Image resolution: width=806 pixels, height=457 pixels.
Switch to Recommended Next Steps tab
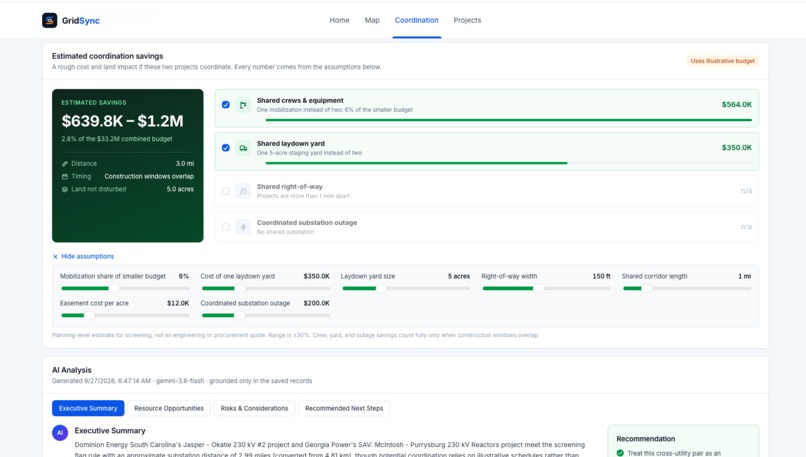(x=344, y=408)
